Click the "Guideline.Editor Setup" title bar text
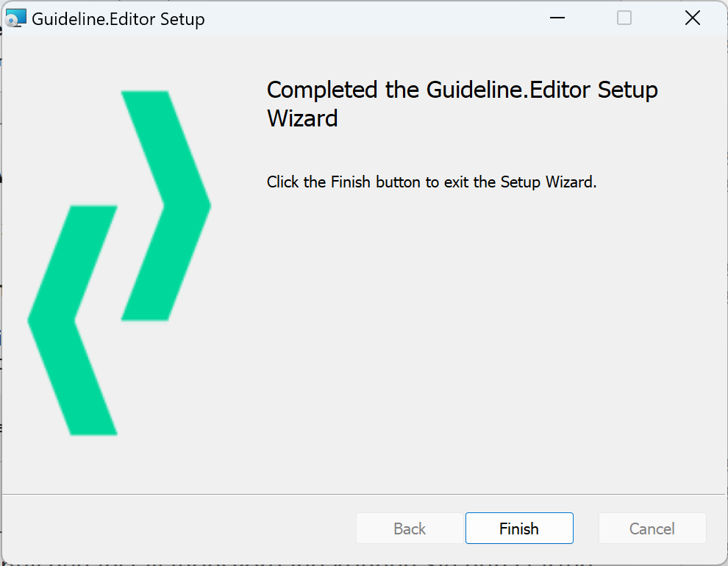728x566 pixels. pos(118,19)
